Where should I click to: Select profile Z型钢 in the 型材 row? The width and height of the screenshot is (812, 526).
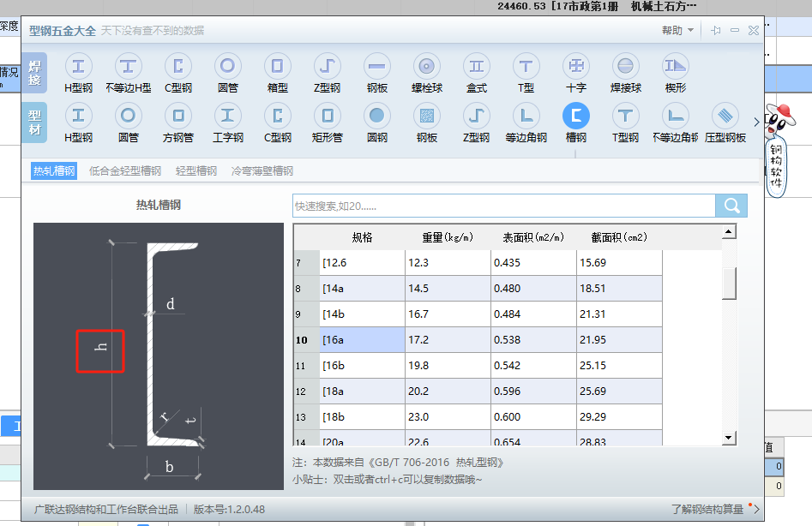point(477,116)
